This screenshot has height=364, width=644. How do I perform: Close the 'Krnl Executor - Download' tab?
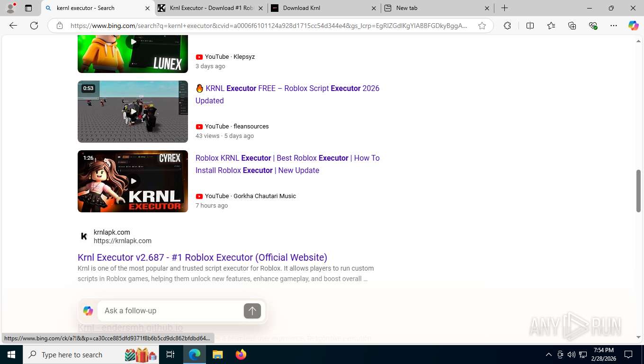[x=260, y=8]
